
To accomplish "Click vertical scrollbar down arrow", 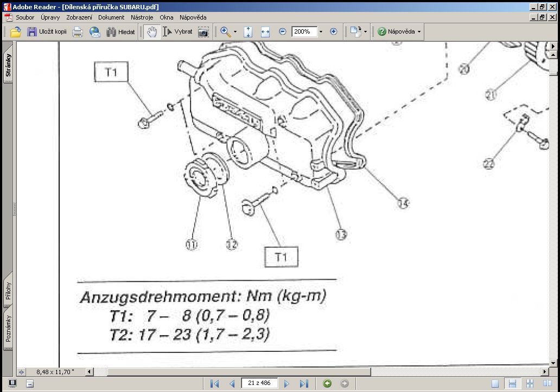I will [x=553, y=363].
